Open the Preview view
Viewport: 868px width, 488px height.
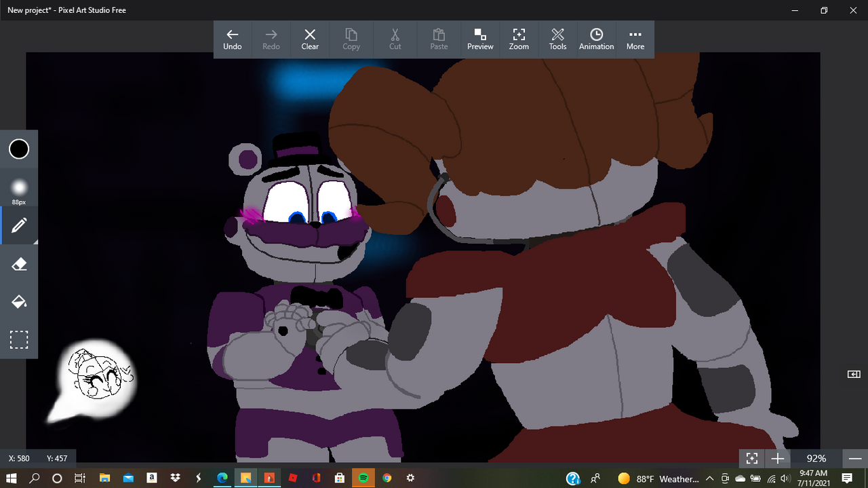point(480,39)
